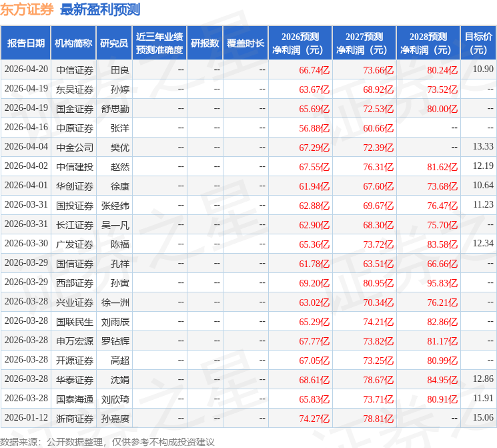Click analyst name 刘欣琦
The image size is (497, 448).
tap(115, 399)
